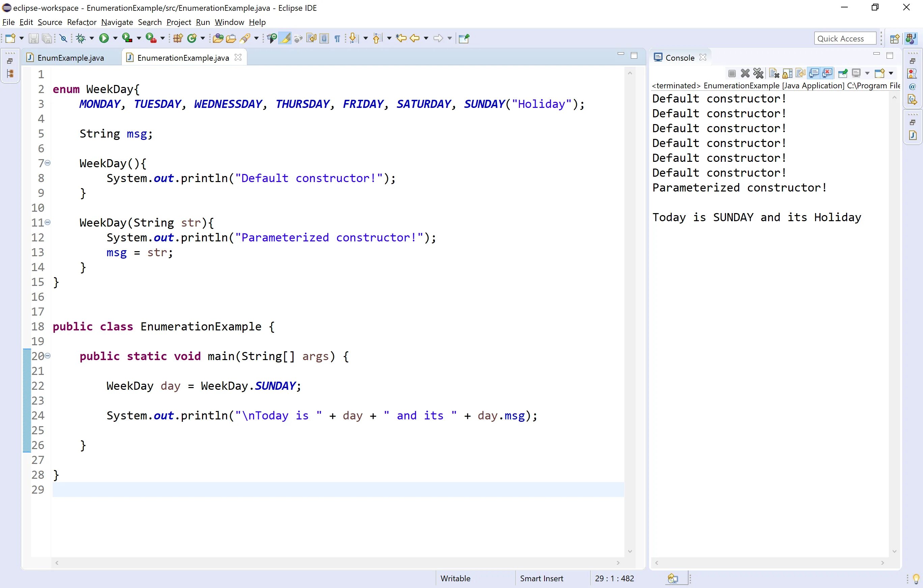The width and height of the screenshot is (923, 588).
Task: Close the Console view tab
Action: [703, 57]
